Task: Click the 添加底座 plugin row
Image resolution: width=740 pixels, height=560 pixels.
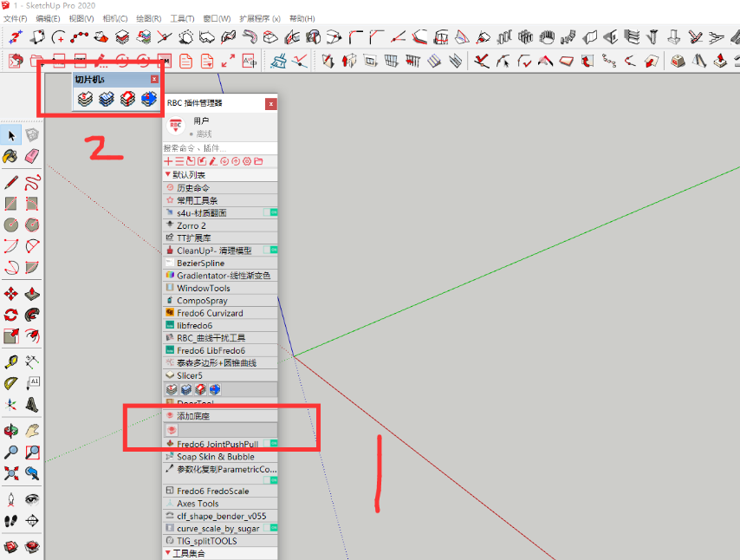Action: 220,416
